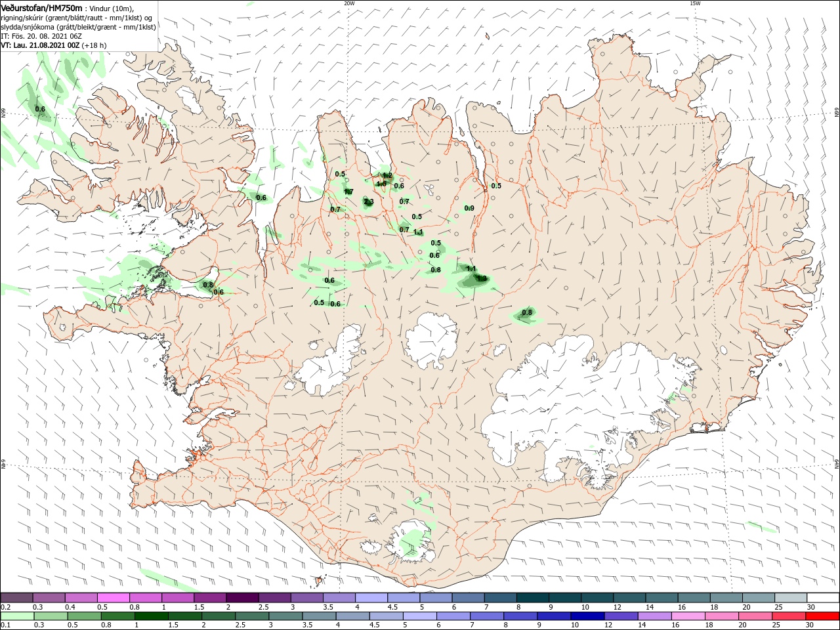Image resolution: width=840 pixels, height=630 pixels.
Task: Click the darkest green 1 rain legend swatch
Action: (x=150, y=616)
